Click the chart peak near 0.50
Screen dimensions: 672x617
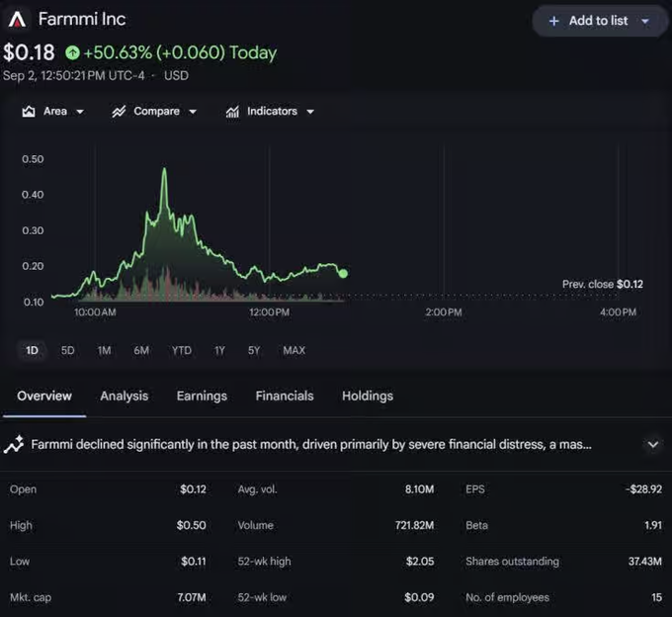[x=164, y=169]
